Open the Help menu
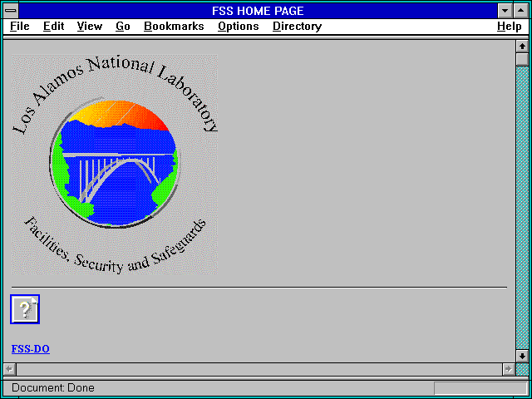The width and height of the screenshot is (532, 399). point(510,27)
